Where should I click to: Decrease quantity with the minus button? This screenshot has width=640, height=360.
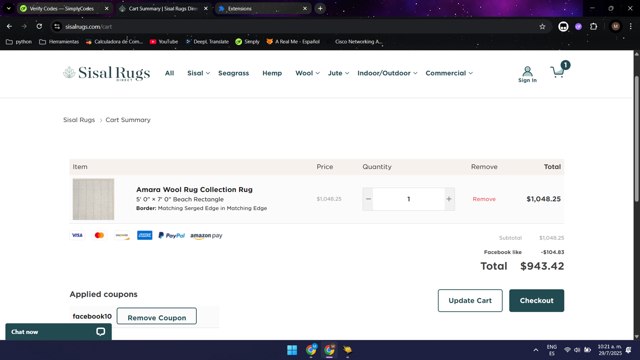[368, 199]
